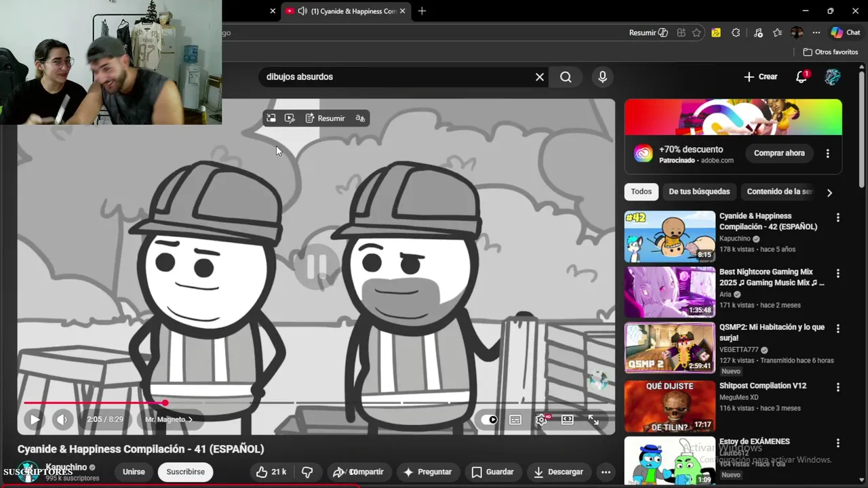Click the Unirse button
This screenshot has width=868, height=488.
(134, 472)
